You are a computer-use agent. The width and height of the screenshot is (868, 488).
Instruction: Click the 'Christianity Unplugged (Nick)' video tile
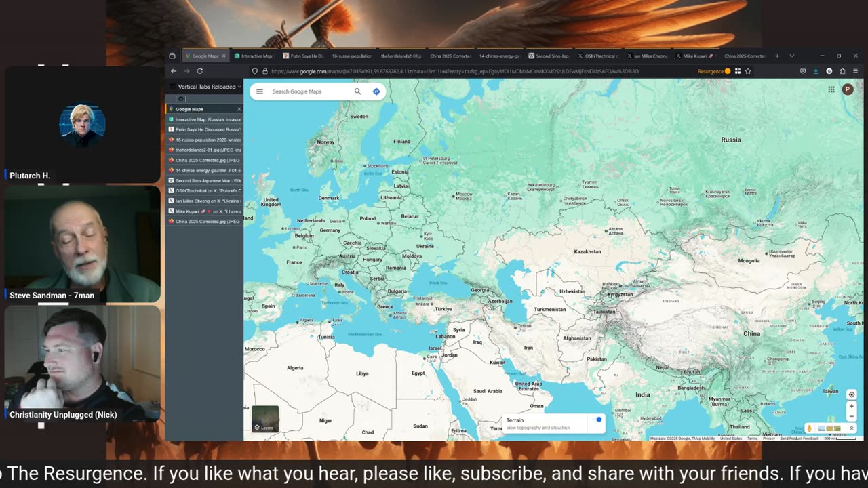(x=82, y=363)
